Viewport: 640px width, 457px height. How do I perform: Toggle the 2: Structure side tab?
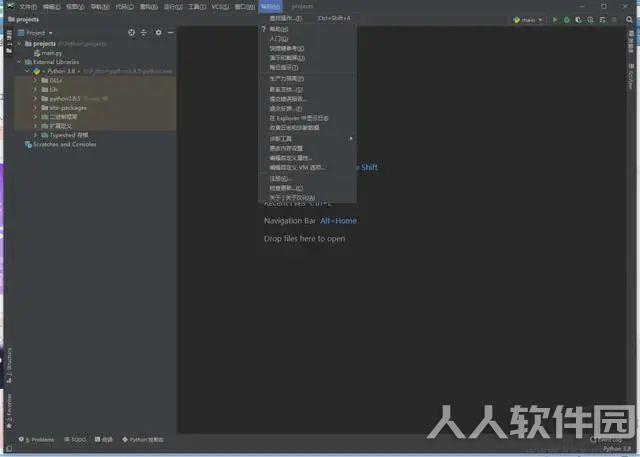point(9,365)
